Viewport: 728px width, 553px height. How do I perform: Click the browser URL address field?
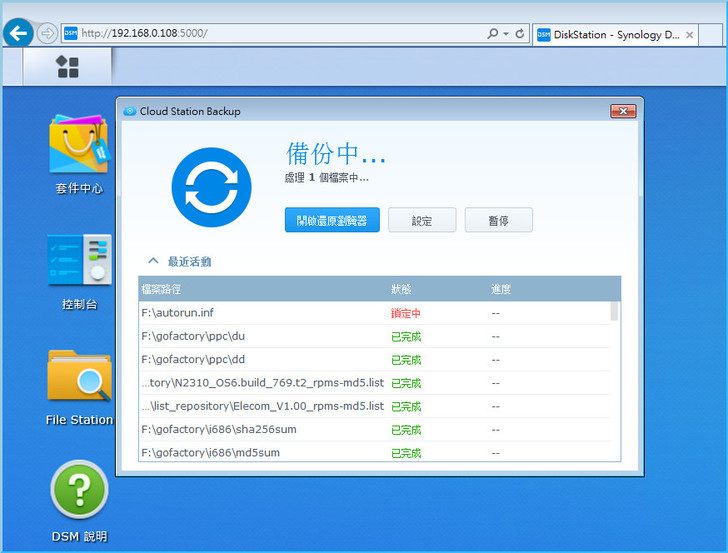tap(280, 33)
